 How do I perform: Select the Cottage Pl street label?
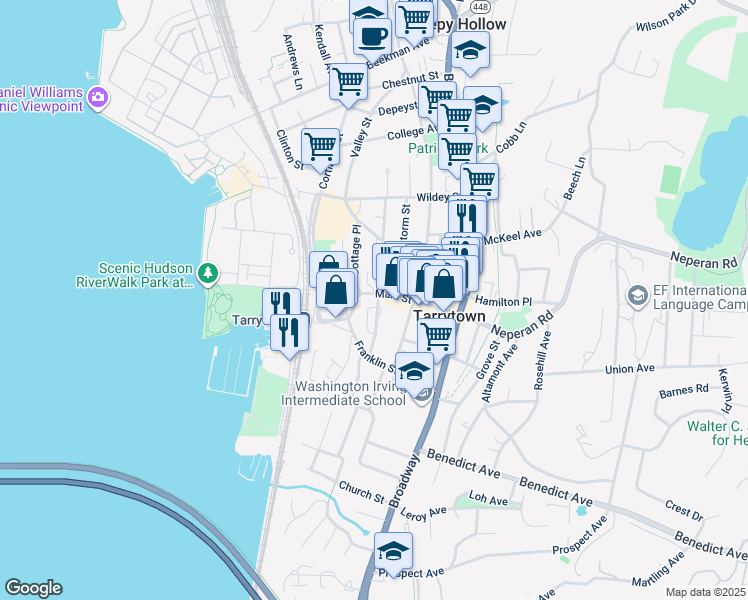point(355,247)
